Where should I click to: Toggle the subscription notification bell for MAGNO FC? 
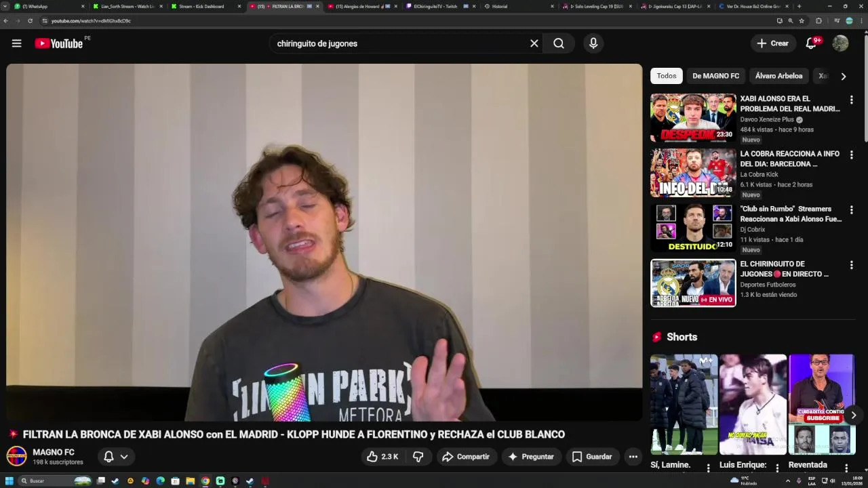tap(108, 457)
